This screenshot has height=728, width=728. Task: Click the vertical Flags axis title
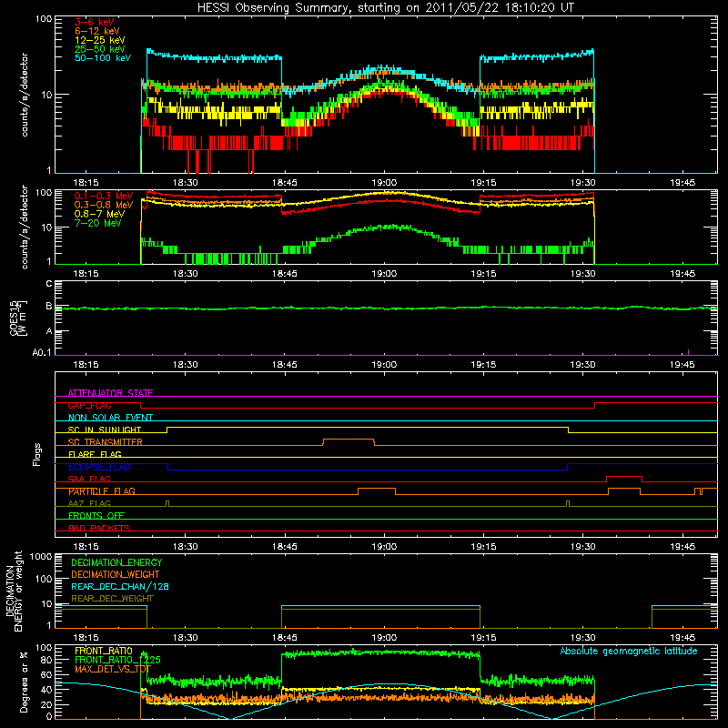coord(37,454)
